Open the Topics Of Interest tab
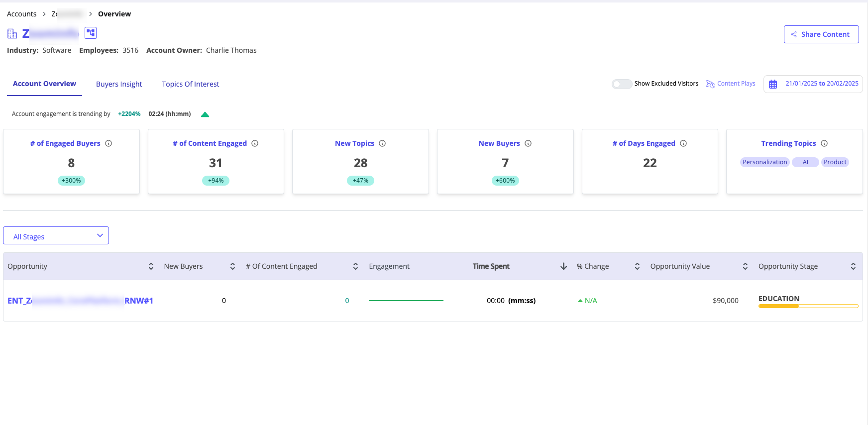Viewport: 868px width, 425px height. coord(190,84)
